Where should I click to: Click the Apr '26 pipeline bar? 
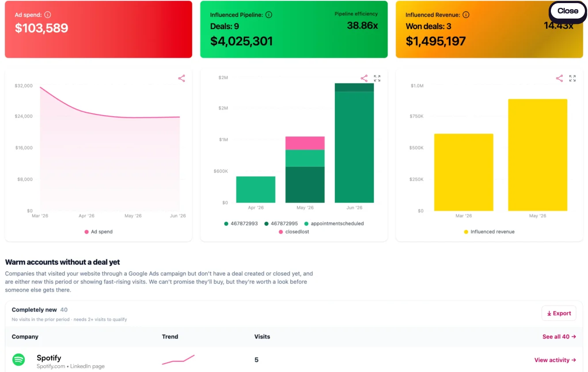(x=256, y=190)
